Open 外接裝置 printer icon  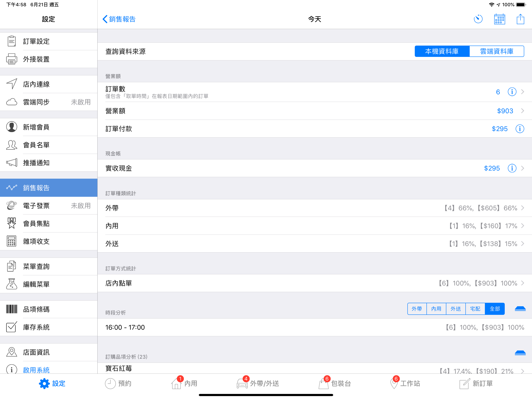pos(11,59)
